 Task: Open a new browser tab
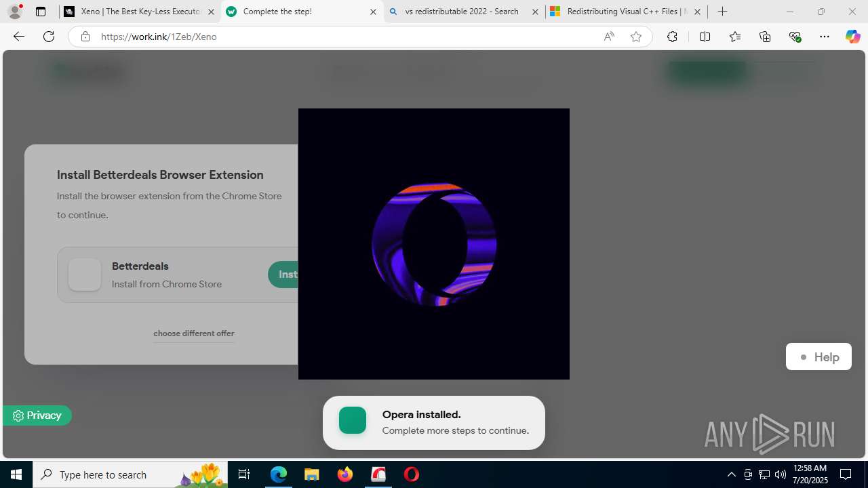tap(723, 12)
